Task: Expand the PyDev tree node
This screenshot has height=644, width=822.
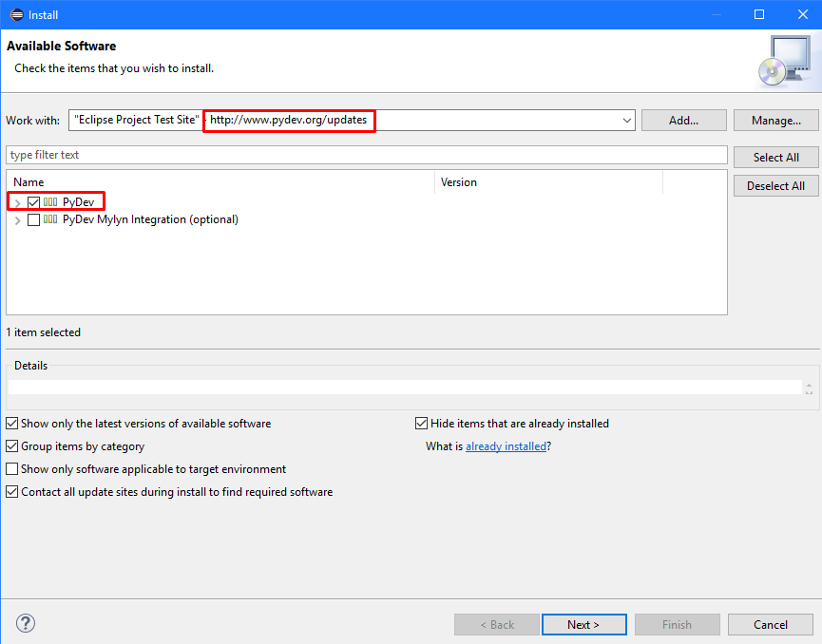Action: click(17, 202)
